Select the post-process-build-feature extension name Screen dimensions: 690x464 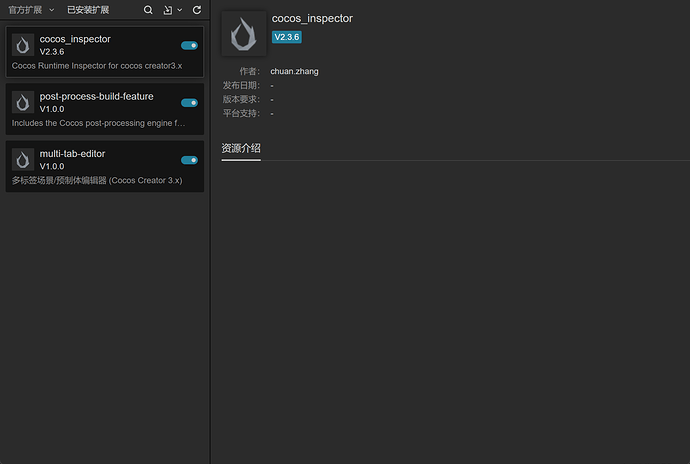click(x=96, y=96)
